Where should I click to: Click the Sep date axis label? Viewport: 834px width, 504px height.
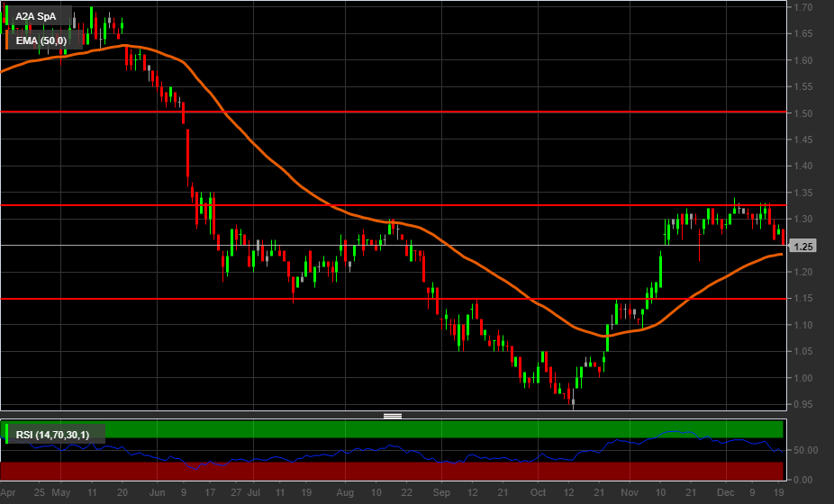point(441,493)
